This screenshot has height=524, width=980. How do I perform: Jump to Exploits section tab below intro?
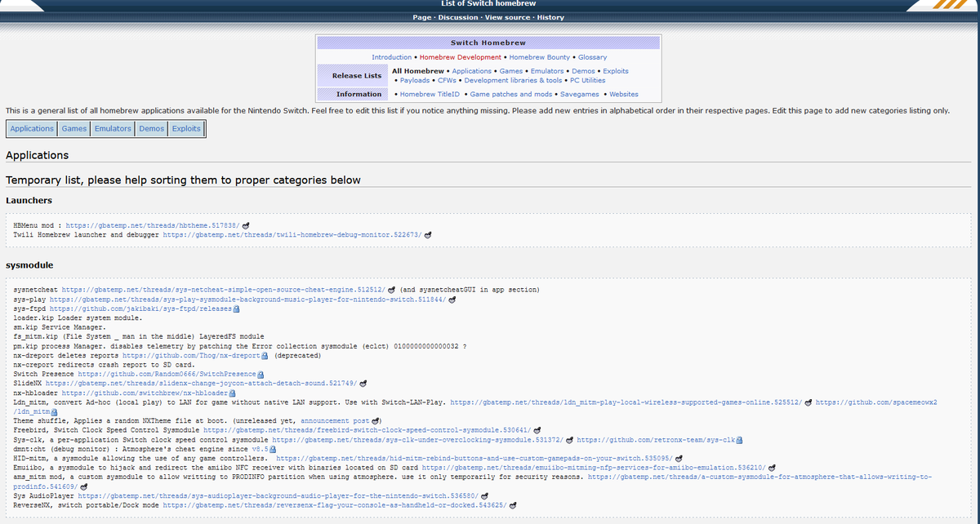(x=187, y=129)
